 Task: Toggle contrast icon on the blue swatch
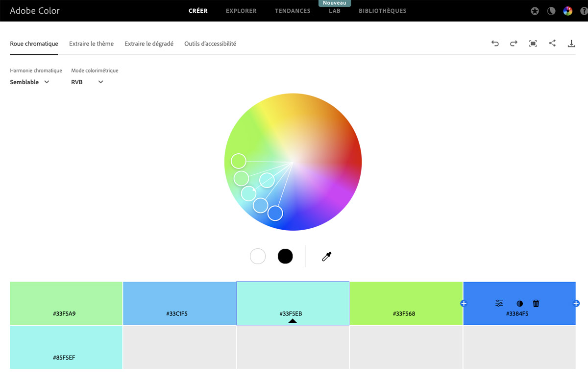pos(519,304)
